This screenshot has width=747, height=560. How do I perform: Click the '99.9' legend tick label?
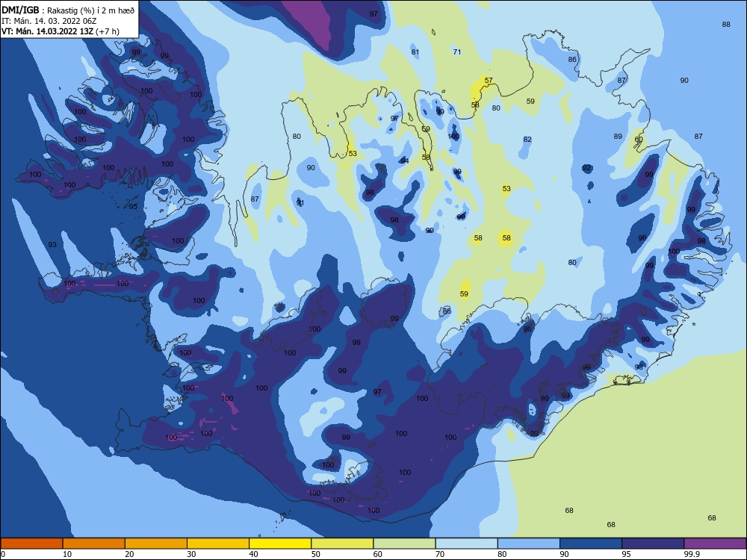click(x=692, y=554)
